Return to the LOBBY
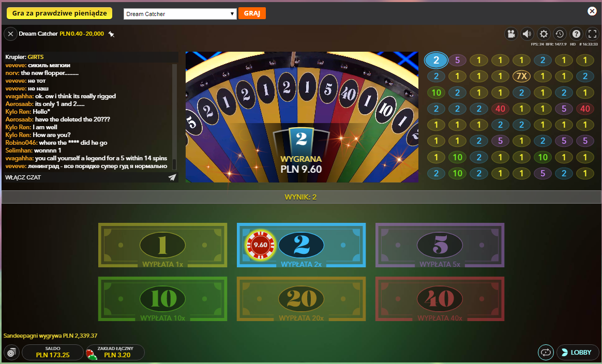602x364 pixels. coord(577,352)
